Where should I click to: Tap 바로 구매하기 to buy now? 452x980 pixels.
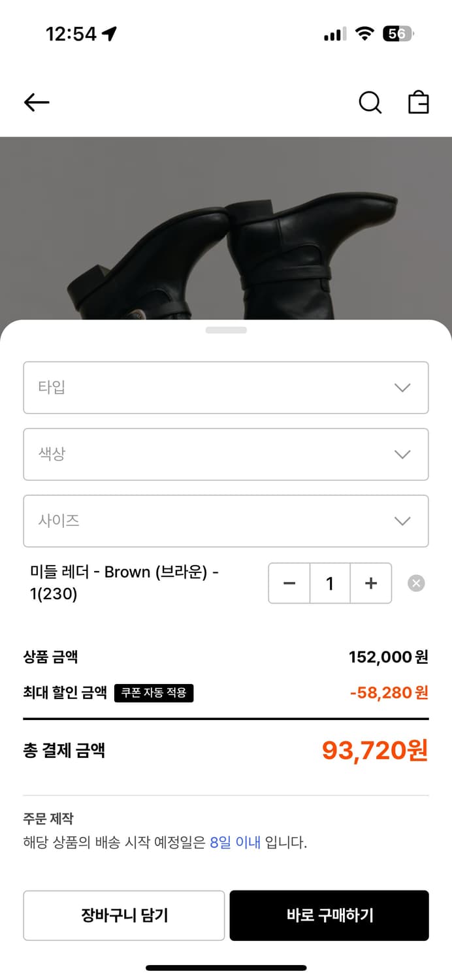pos(329,915)
